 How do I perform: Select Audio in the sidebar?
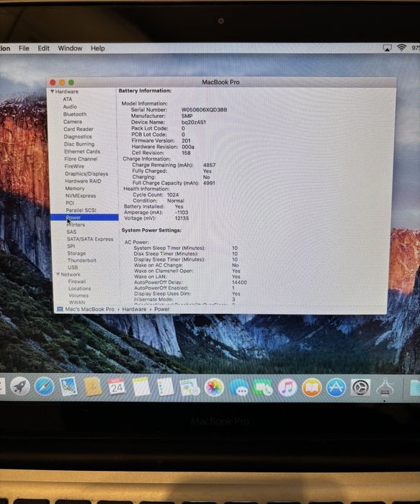pyautogui.click(x=70, y=107)
